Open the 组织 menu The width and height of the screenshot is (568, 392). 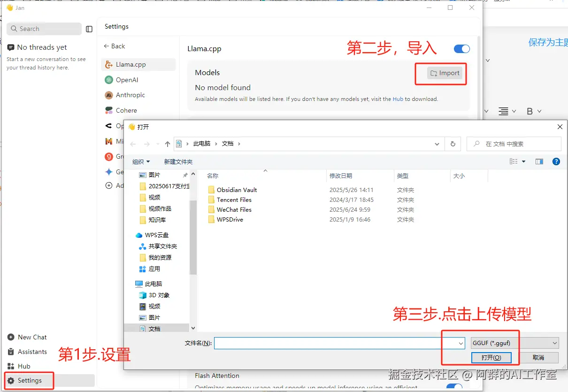click(x=141, y=161)
